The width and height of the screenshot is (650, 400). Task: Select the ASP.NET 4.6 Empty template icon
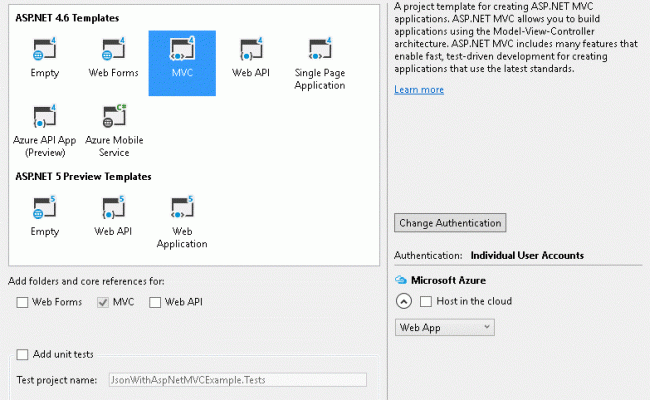pyautogui.click(x=44, y=49)
